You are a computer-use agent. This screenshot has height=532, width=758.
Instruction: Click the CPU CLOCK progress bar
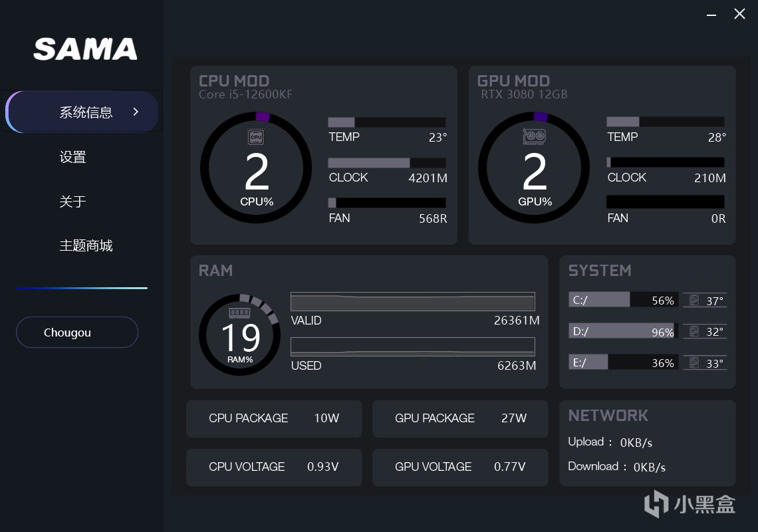click(387, 162)
